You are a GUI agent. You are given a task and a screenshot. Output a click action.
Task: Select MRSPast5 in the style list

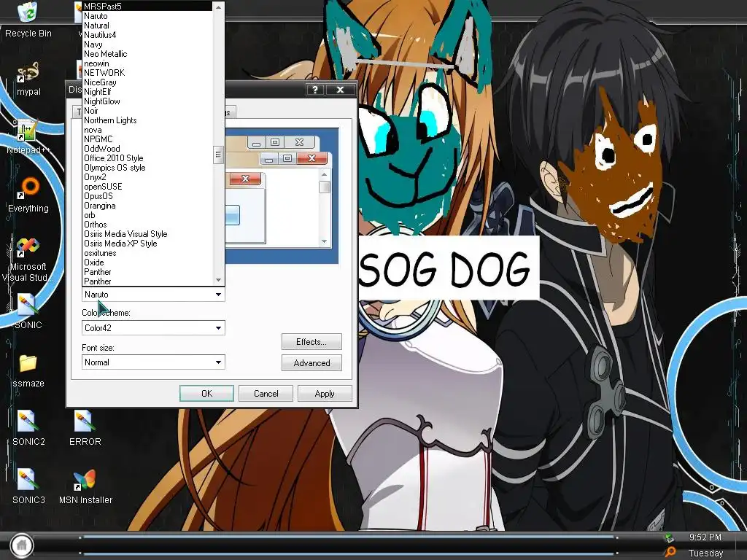147,6
